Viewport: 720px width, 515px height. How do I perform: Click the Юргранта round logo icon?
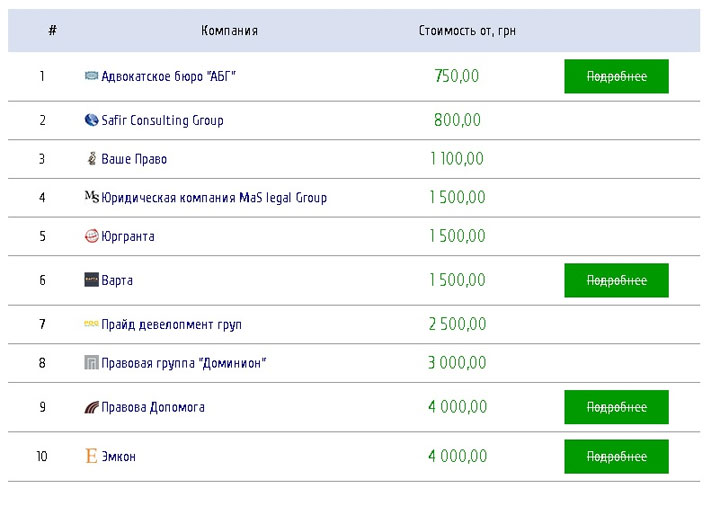click(x=91, y=237)
